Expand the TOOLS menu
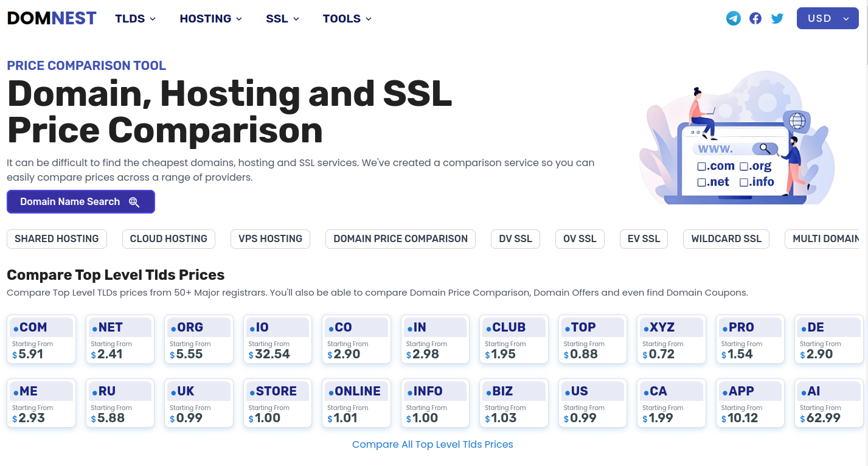 coord(347,19)
